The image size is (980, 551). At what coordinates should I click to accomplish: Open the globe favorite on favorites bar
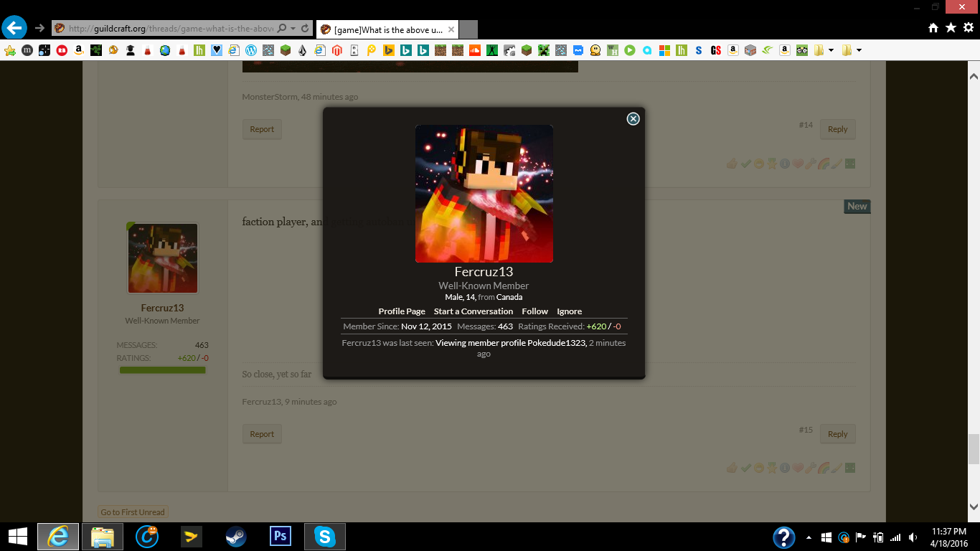click(x=165, y=50)
